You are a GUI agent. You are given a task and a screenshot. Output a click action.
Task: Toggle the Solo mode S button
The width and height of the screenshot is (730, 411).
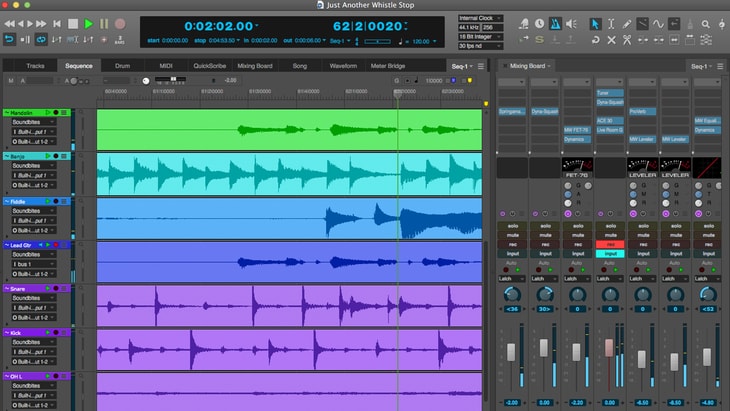coord(539,40)
